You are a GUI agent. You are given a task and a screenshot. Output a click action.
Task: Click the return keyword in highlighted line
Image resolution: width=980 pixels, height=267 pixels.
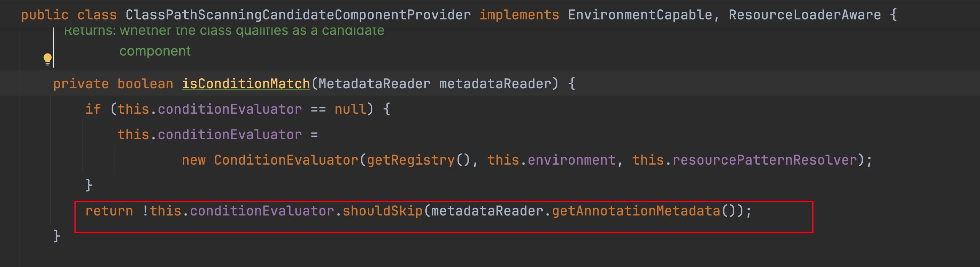[x=109, y=211]
